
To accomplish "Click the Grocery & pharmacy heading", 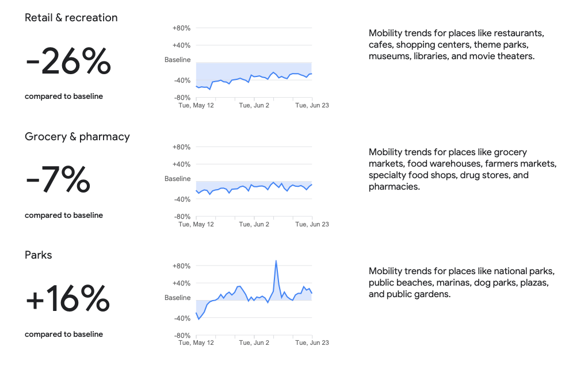I will click(77, 137).
